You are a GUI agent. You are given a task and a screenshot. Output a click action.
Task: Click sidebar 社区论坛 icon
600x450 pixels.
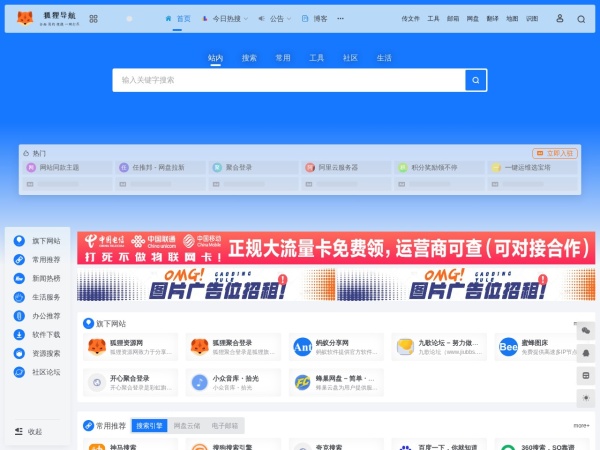coord(19,372)
